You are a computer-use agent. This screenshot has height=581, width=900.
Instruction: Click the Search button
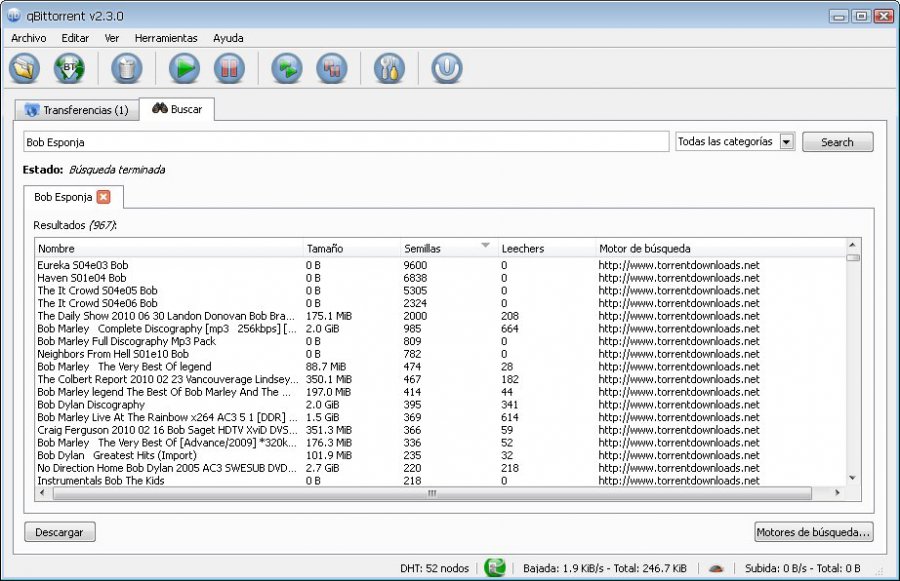(x=837, y=142)
